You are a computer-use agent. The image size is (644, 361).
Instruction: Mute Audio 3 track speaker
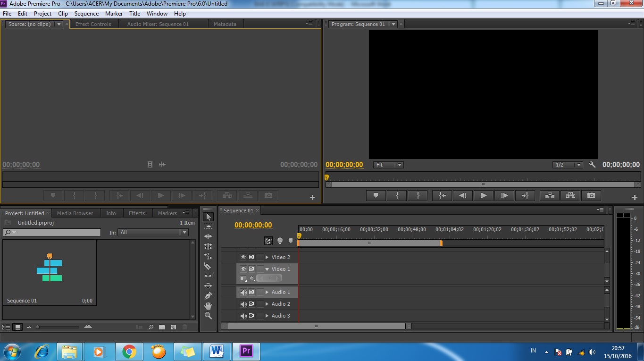243,316
